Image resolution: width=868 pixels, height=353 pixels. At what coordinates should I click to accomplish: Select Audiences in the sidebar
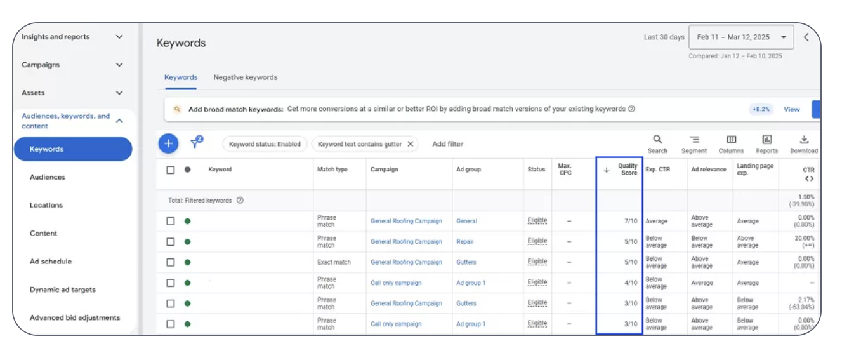pyautogui.click(x=48, y=177)
